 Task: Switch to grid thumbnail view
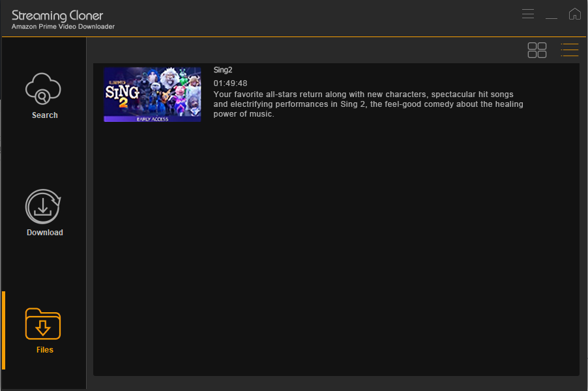(537, 50)
